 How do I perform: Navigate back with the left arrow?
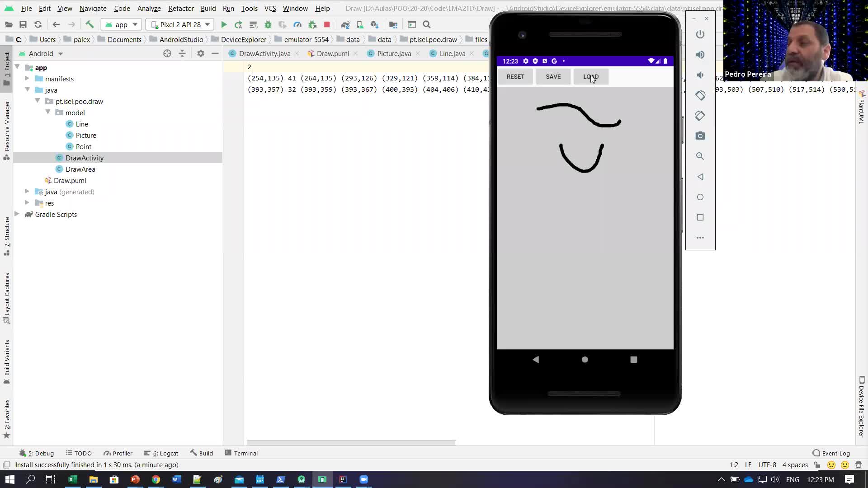point(56,24)
